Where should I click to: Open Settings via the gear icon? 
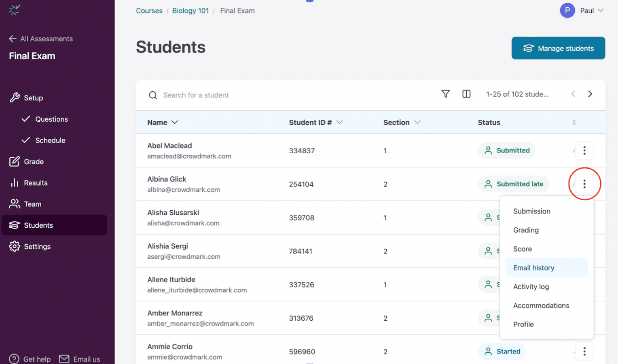pos(15,246)
